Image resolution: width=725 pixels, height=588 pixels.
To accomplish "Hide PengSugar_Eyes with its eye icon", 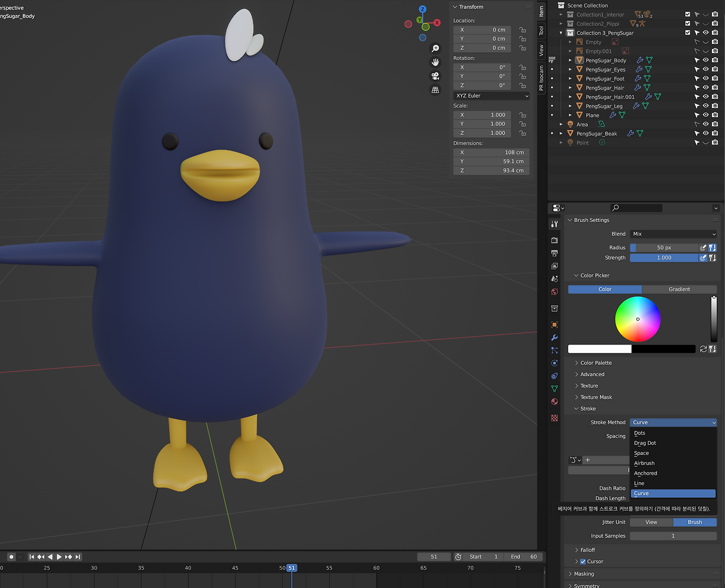I will (706, 69).
